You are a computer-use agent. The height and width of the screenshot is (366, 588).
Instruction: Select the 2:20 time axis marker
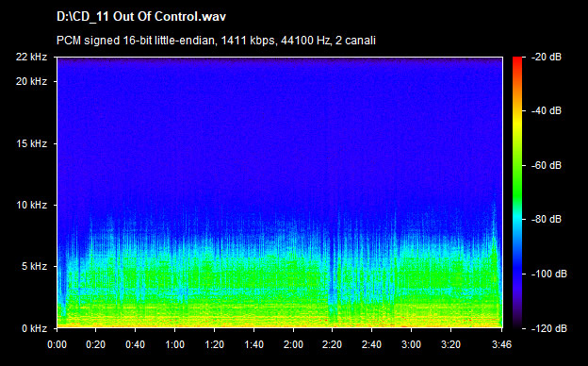pos(333,344)
